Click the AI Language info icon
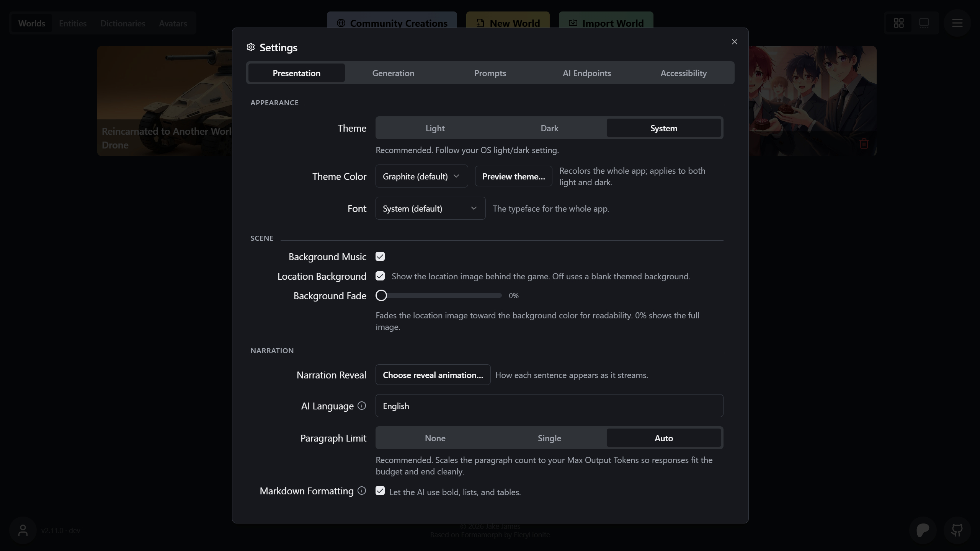Image resolution: width=980 pixels, height=551 pixels. tap(362, 406)
